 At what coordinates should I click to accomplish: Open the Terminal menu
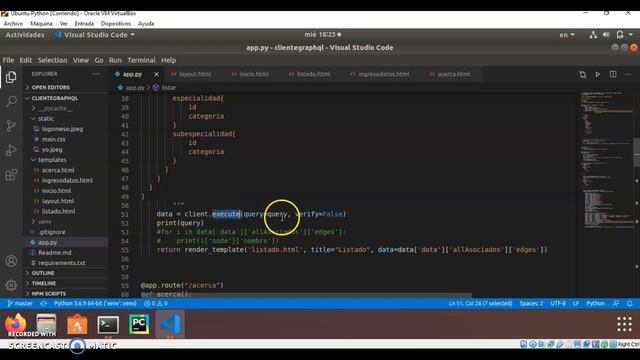(x=141, y=60)
